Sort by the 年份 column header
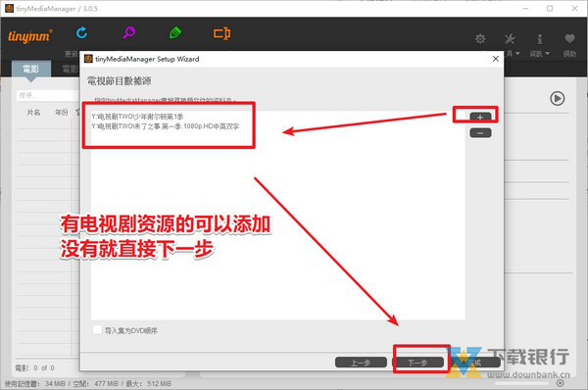 click(x=62, y=112)
